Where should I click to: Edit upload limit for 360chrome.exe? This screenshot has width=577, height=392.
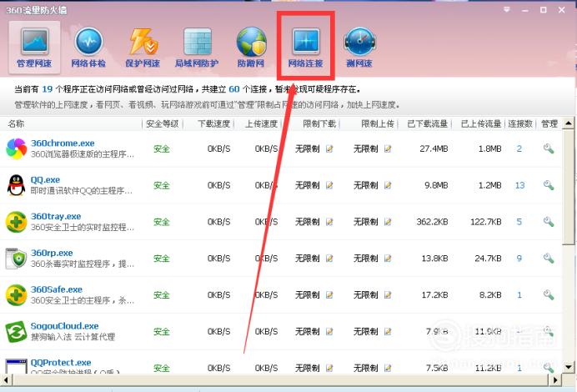point(388,148)
